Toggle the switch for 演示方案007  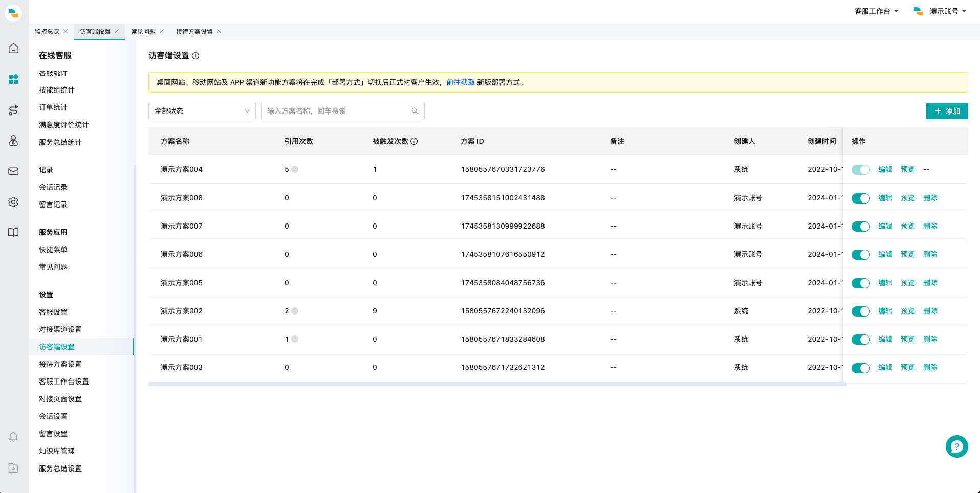[860, 227]
